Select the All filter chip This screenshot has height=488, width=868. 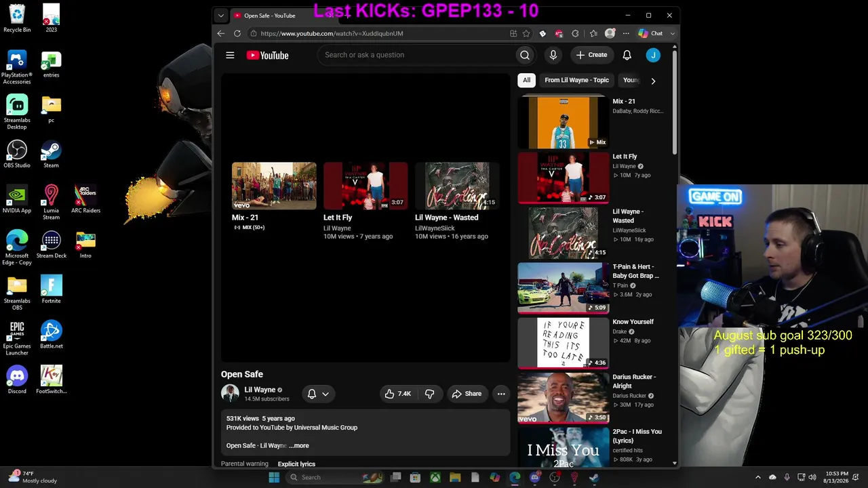[526, 80]
